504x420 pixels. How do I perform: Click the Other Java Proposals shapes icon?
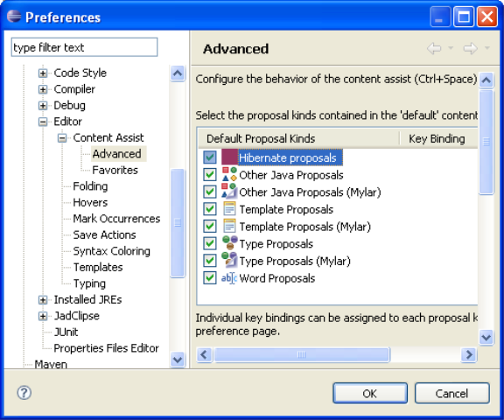pos(229,174)
